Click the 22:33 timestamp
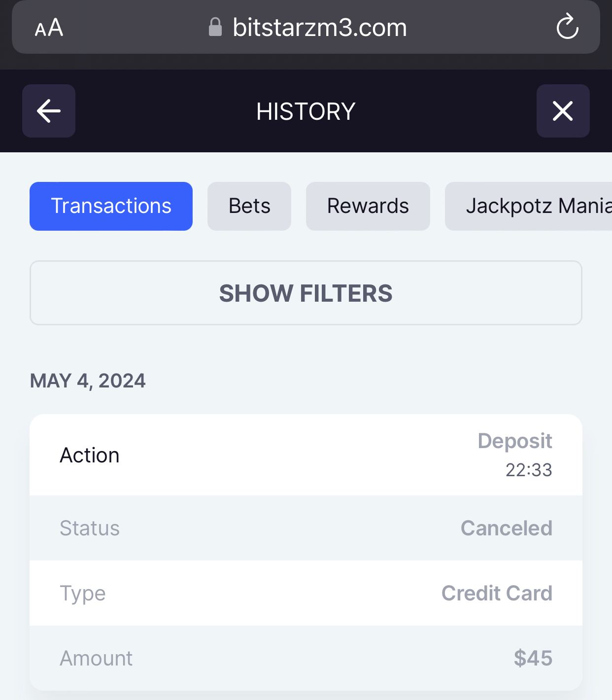This screenshot has height=700, width=612. pos(528,470)
